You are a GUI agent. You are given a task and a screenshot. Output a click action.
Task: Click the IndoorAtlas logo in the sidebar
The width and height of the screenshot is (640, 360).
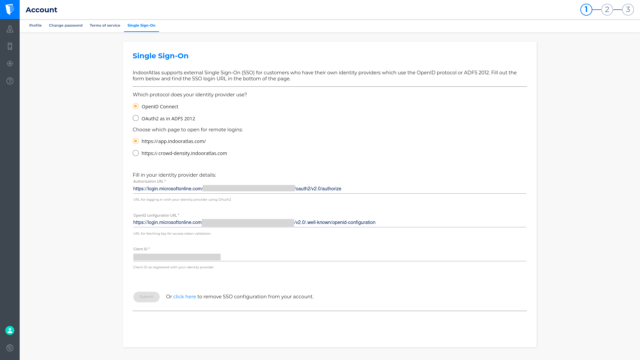[x=10, y=9]
